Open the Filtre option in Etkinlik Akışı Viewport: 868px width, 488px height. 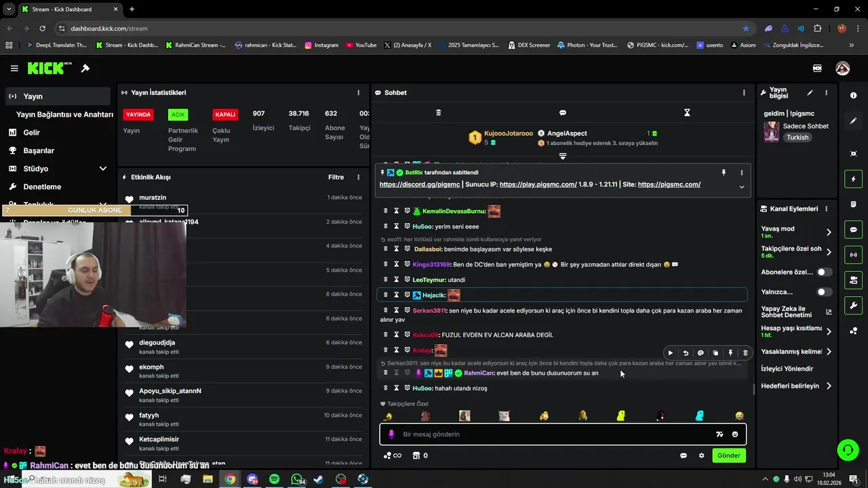(336, 178)
